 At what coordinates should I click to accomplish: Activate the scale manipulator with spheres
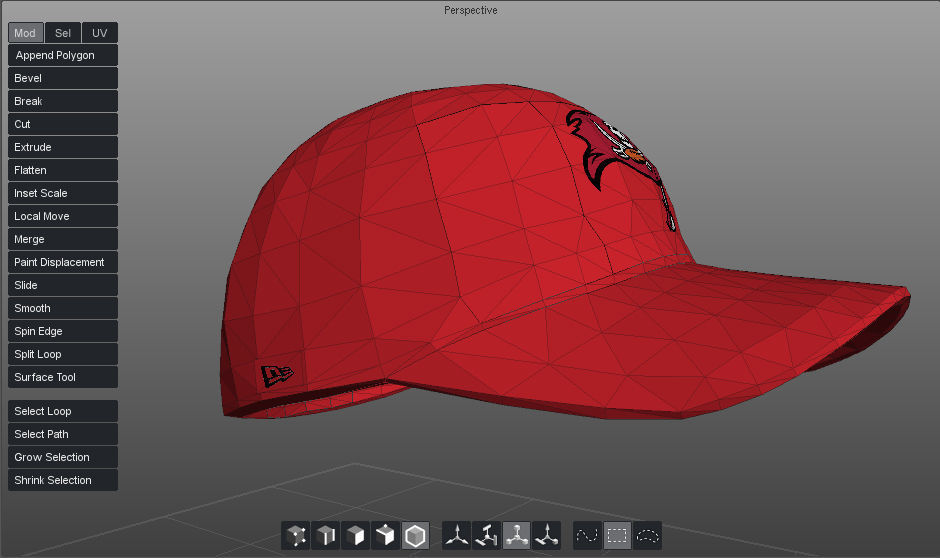(x=516, y=536)
